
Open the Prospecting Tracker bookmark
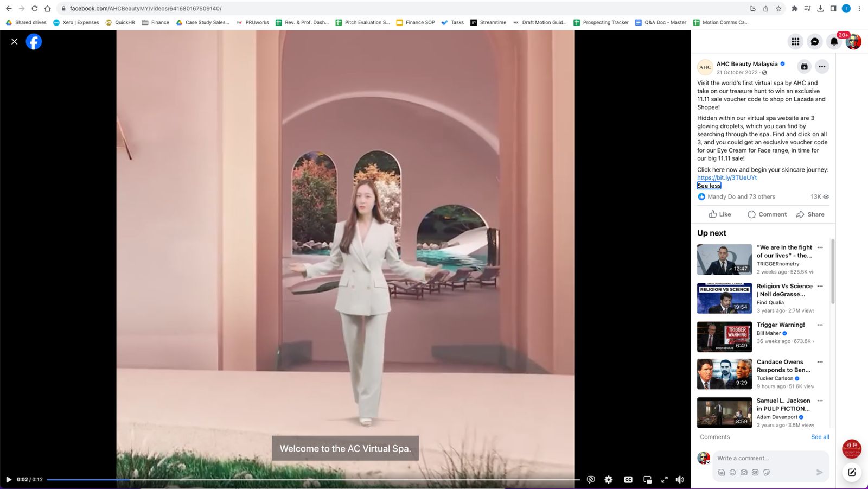pyautogui.click(x=601, y=22)
